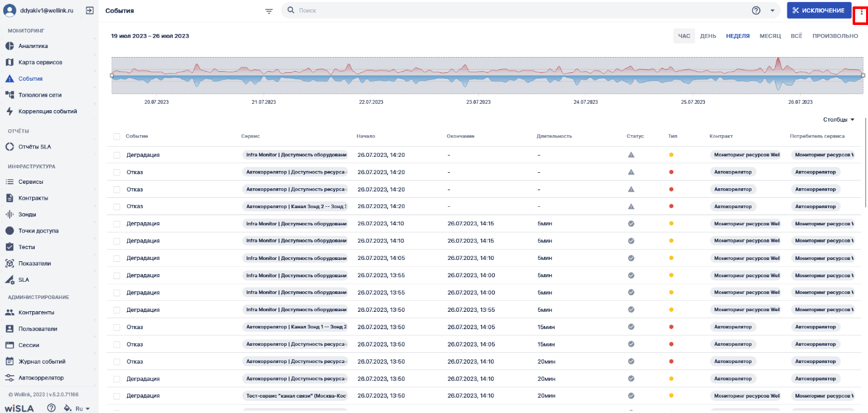Check the Отказ row with Канал Зонд 1

coord(117,327)
